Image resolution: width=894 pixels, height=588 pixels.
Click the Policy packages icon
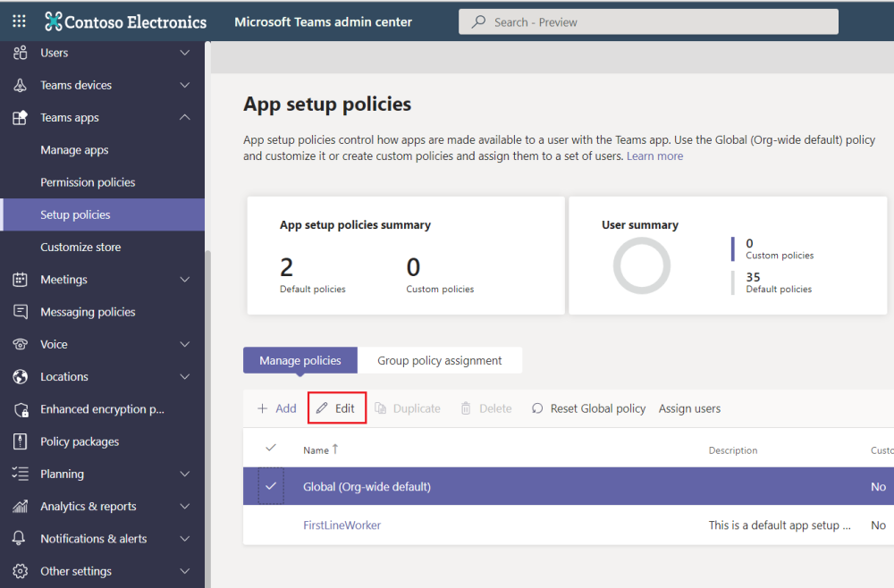coord(19,441)
